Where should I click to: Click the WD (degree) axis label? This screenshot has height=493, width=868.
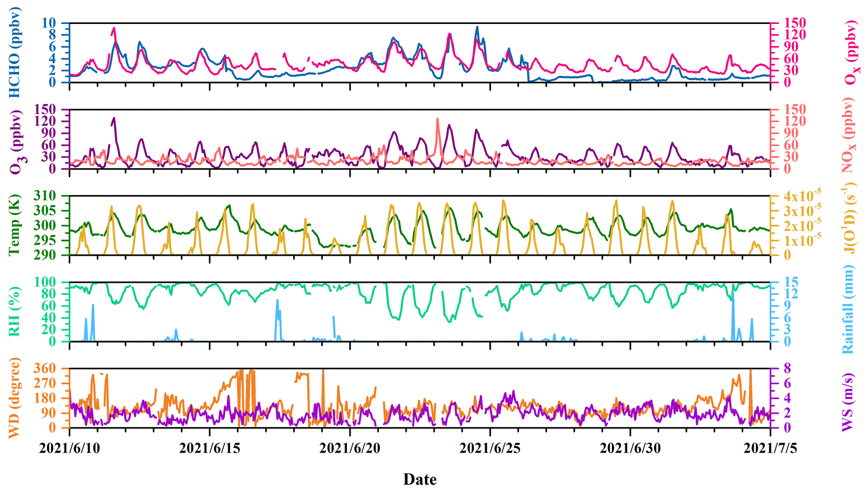point(15,398)
